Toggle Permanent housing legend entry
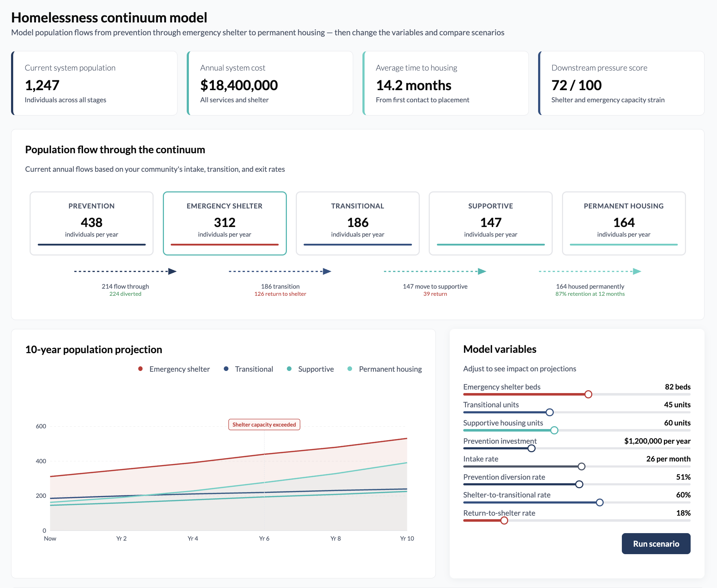 [385, 369]
